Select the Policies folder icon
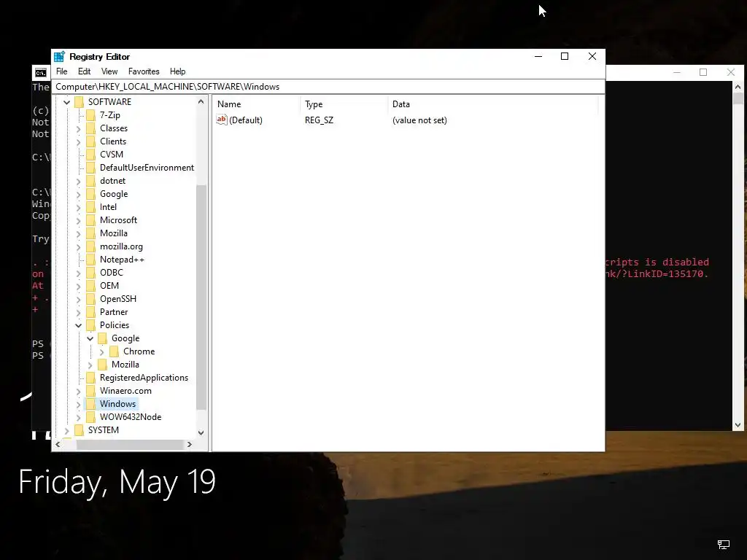Screen dimensions: 747x560 [x=91, y=324]
